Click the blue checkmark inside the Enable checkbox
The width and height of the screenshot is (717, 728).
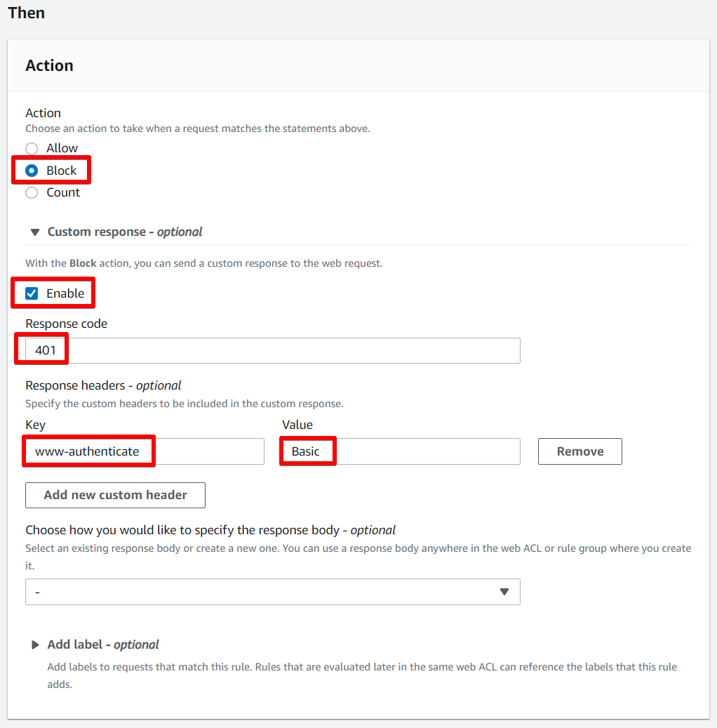[x=31, y=293]
